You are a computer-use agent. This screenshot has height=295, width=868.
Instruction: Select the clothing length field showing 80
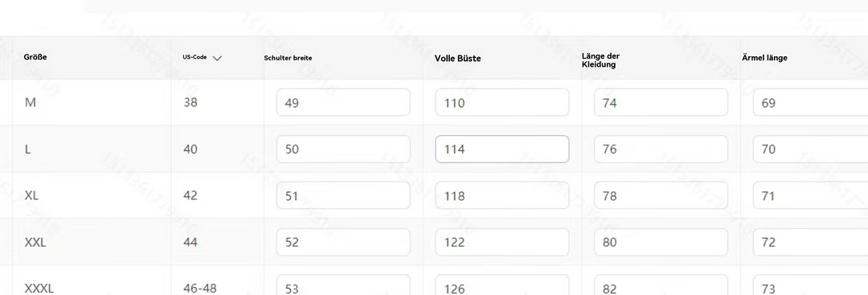click(x=661, y=242)
